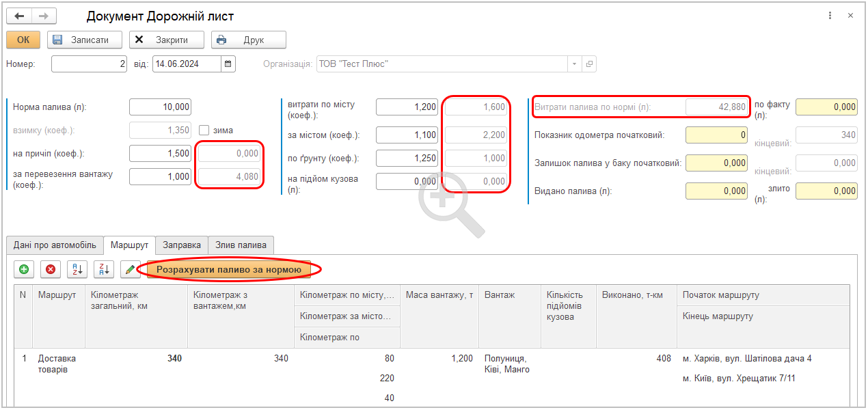The image size is (868, 410).
Task: Open the calendar picker for the date
Action: tap(228, 64)
